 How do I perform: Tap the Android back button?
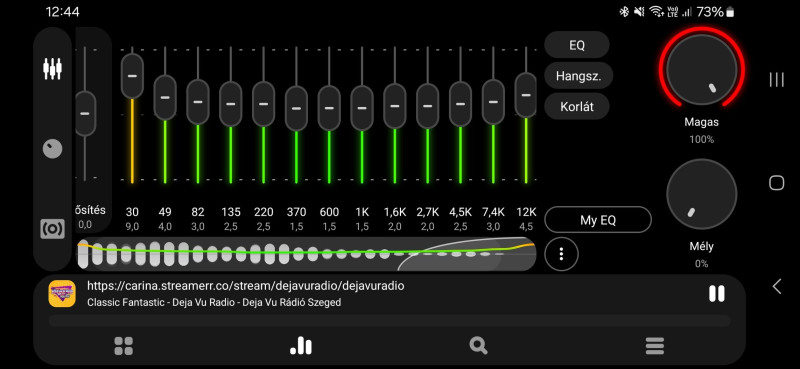pos(777,286)
